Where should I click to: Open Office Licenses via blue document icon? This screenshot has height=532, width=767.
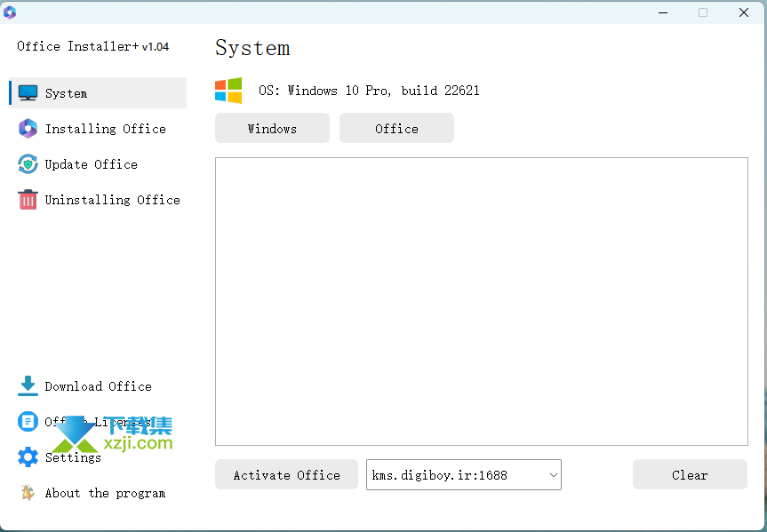(x=28, y=422)
